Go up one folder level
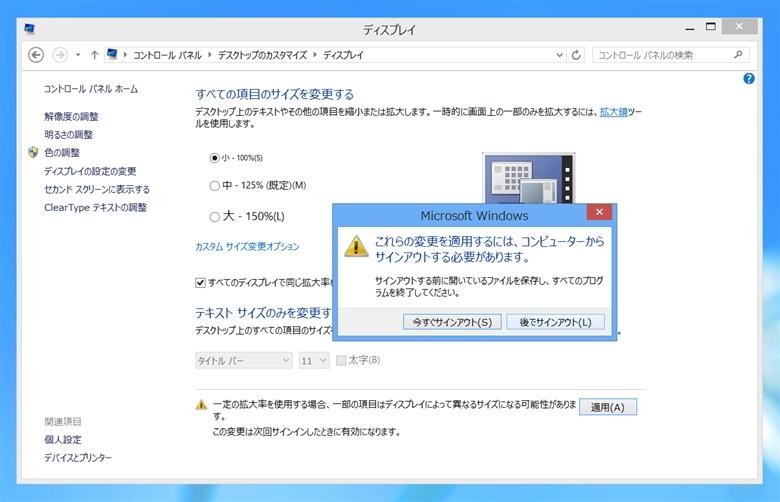This screenshot has width=780, height=502. (95, 55)
